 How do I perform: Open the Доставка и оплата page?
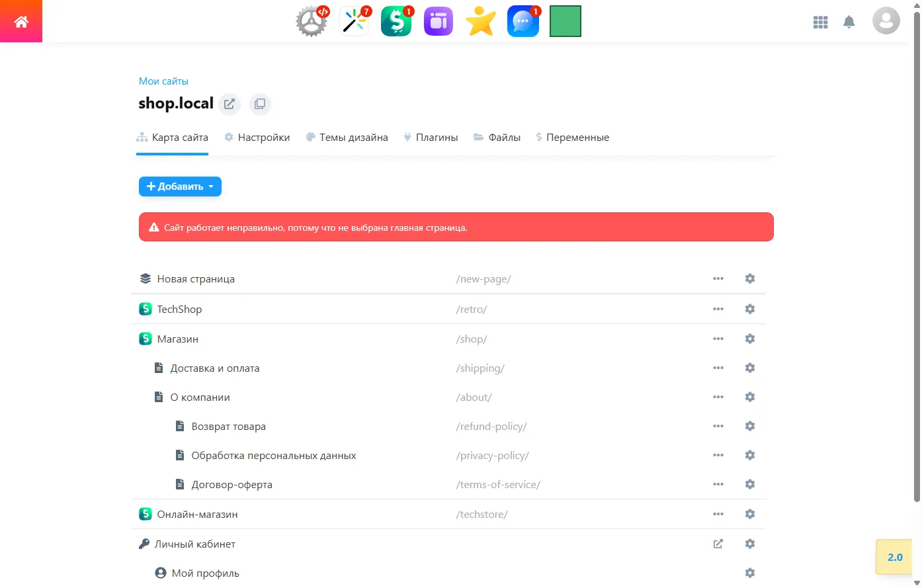click(x=214, y=368)
